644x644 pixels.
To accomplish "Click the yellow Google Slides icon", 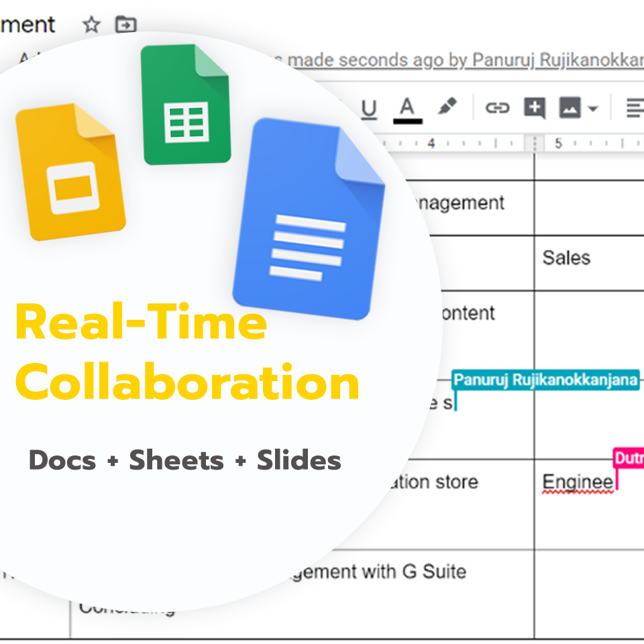I will 70,172.
